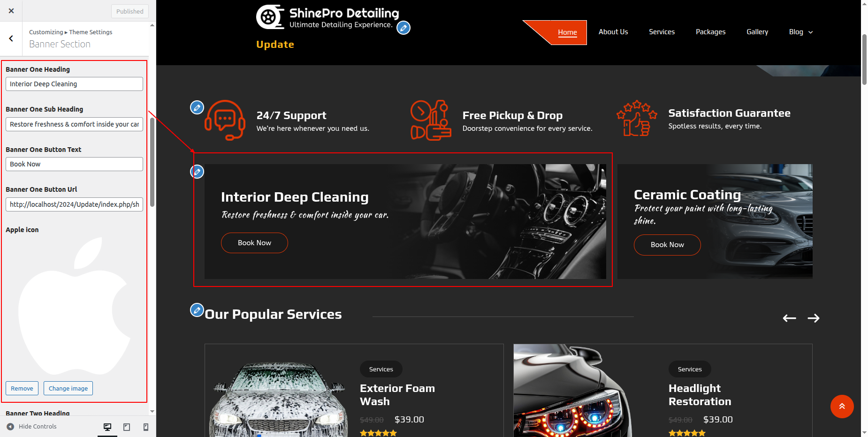868x437 pixels.
Task: Click edit pencil beside 24/7 Support
Action: coord(197,107)
